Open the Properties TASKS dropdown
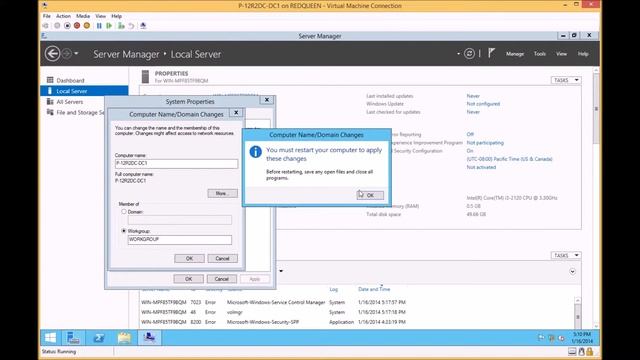Screen dimensions: 640x360 click(x=566, y=80)
